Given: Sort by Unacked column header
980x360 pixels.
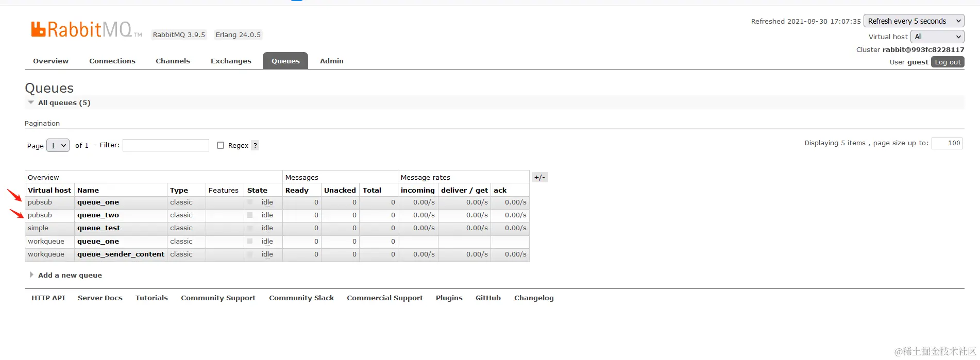Looking at the screenshot, I should [340, 190].
